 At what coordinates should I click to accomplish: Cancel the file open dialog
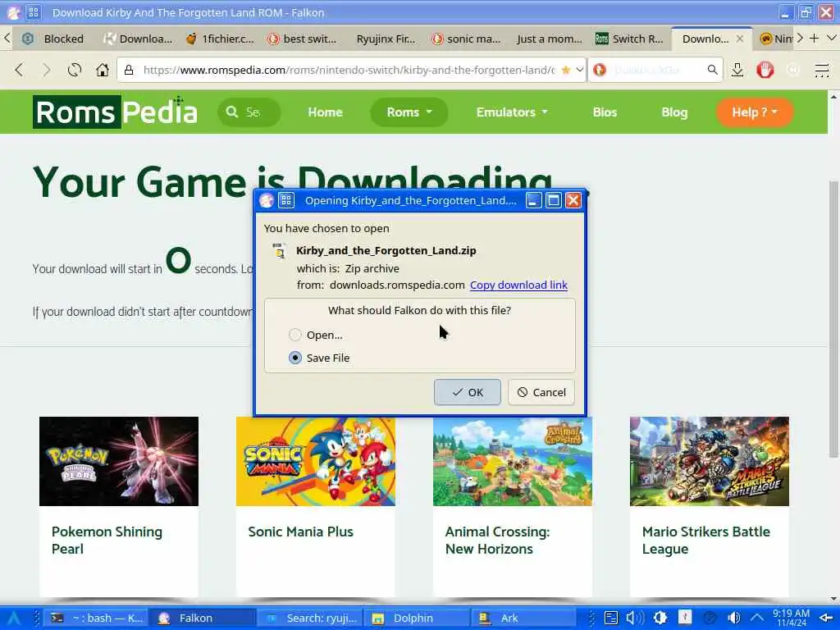coord(541,392)
